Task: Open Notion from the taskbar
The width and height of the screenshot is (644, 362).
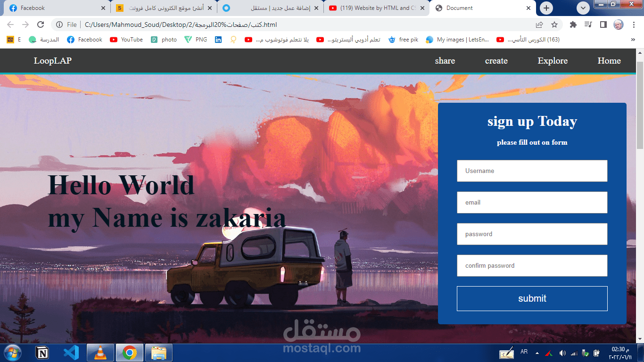Action: [x=42, y=353]
